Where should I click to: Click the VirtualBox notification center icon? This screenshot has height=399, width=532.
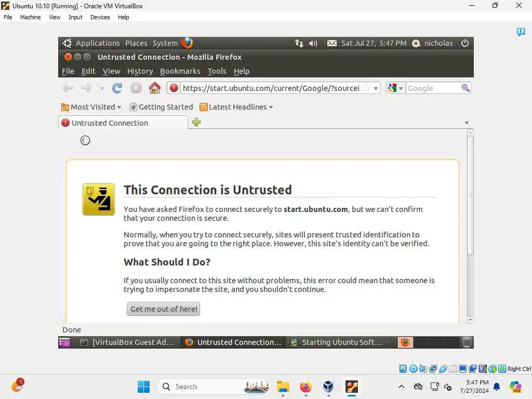click(x=521, y=32)
